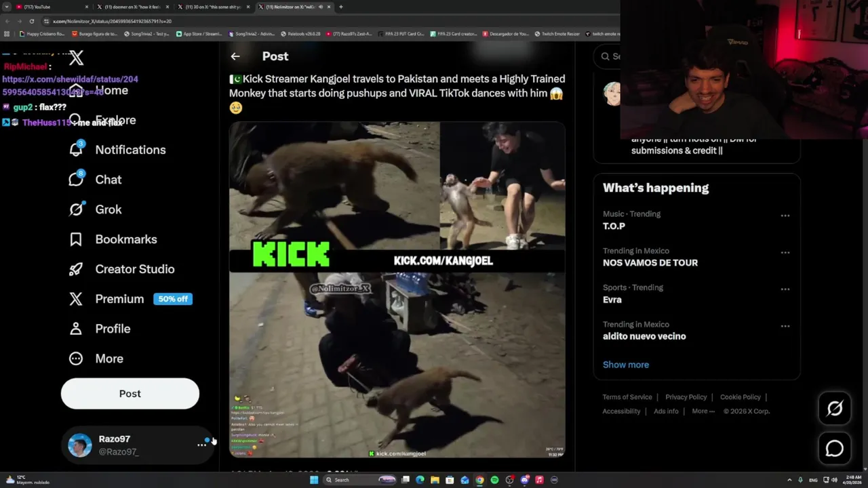Open Grok from the sidebar

pyautogui.click(x=95, y=209)
